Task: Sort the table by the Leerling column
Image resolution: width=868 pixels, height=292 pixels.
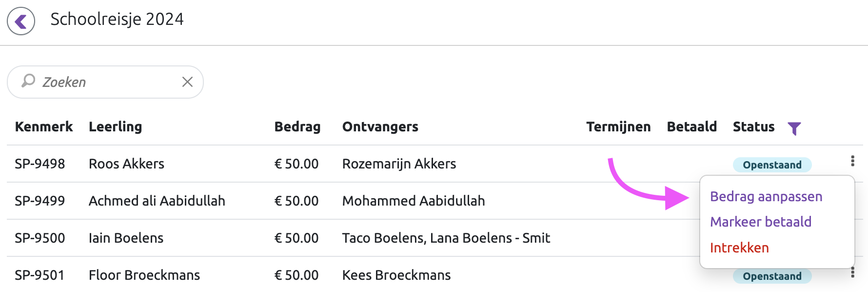Action: (115, 126)
